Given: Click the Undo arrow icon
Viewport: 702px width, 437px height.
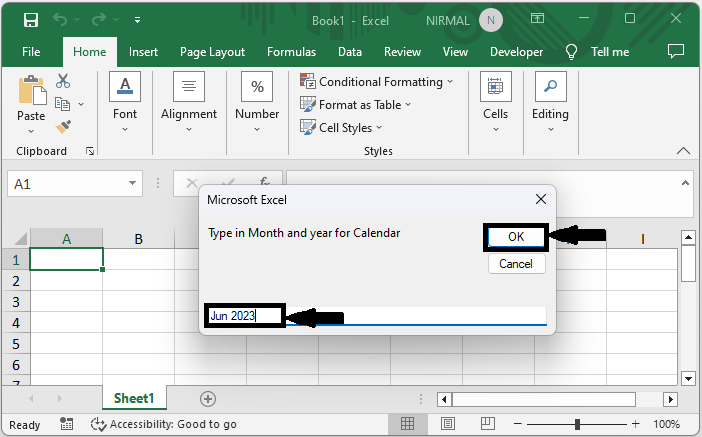Looking at the screenshot, I should point(60,19).
